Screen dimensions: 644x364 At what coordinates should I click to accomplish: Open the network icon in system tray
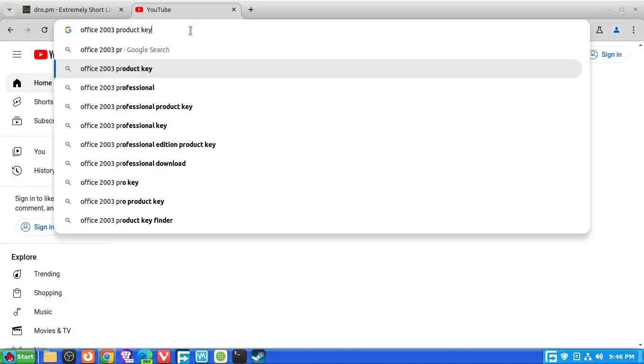click(588, 356)
